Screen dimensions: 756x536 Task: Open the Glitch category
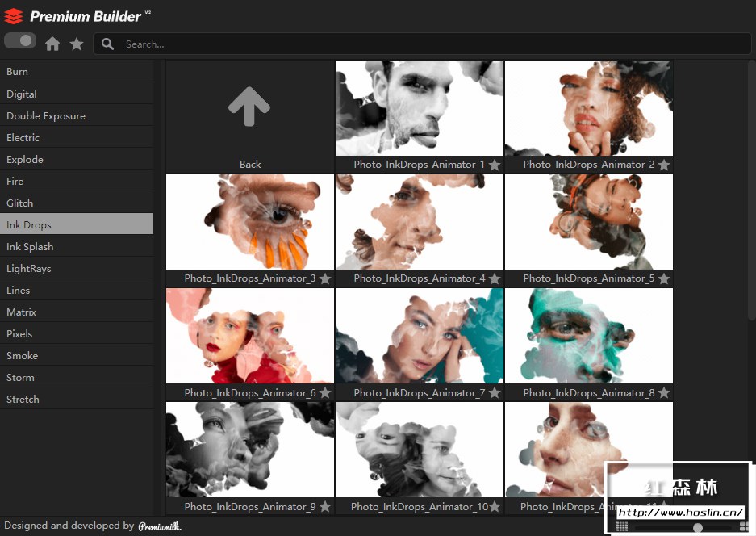coord(77,203)
